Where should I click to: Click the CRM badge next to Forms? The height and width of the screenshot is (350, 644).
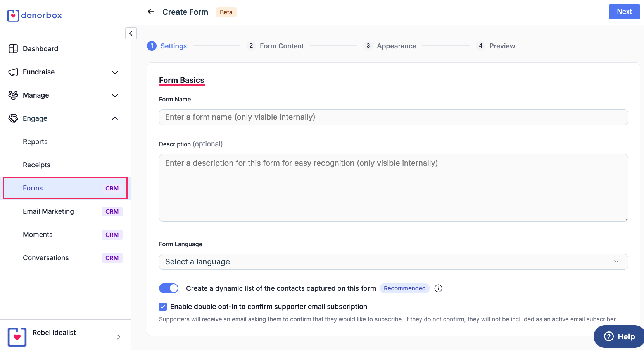click(112, 189)
